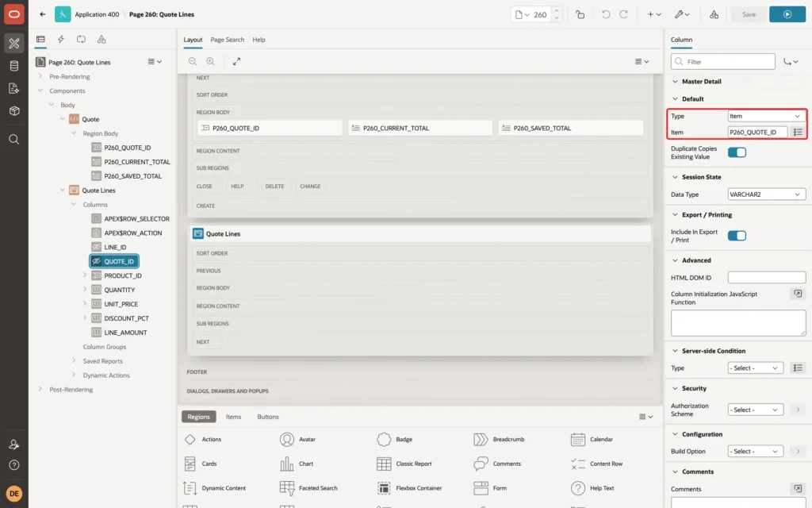Open the Shared Components toolbar icon
Screen dimensions: 812x508
point(714,14)
